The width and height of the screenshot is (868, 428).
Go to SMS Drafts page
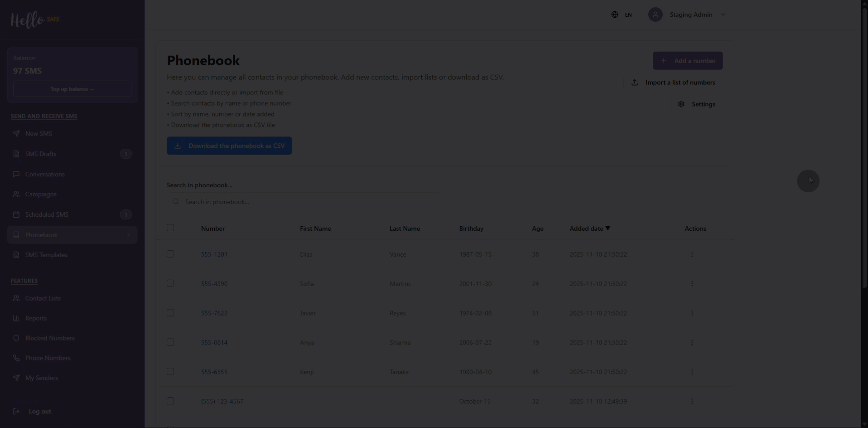tap(72, 154)
